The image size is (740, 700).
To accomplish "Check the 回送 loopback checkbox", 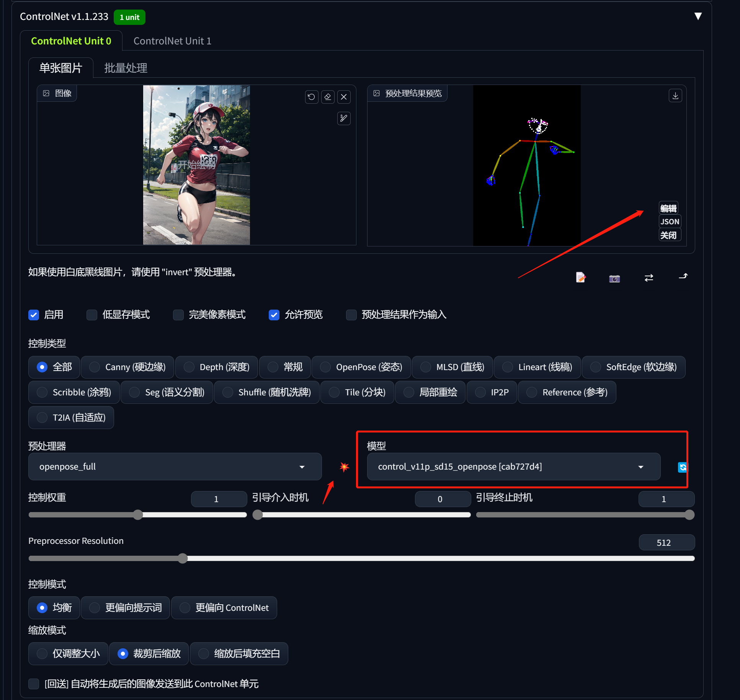I will (34, 684).
